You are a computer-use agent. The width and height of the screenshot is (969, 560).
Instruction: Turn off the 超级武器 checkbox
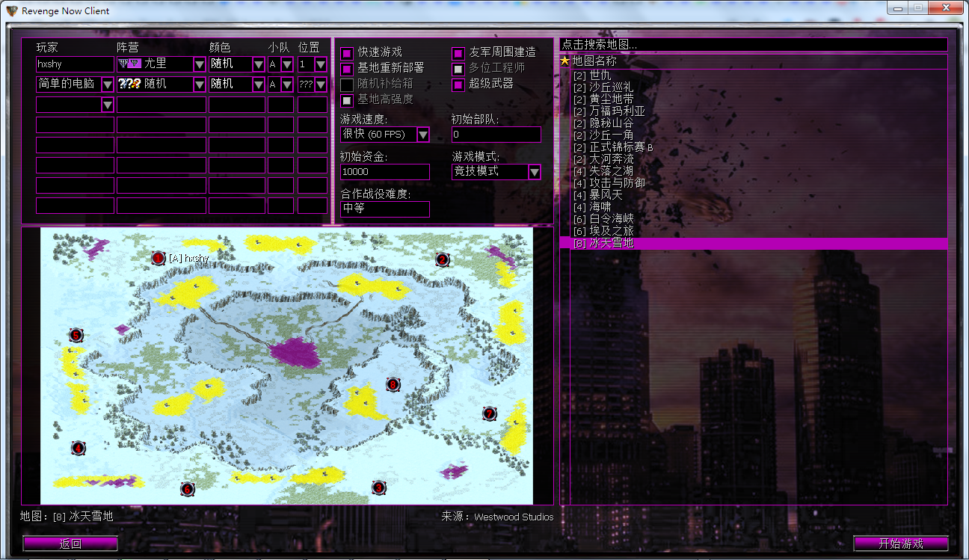point(458,84)
